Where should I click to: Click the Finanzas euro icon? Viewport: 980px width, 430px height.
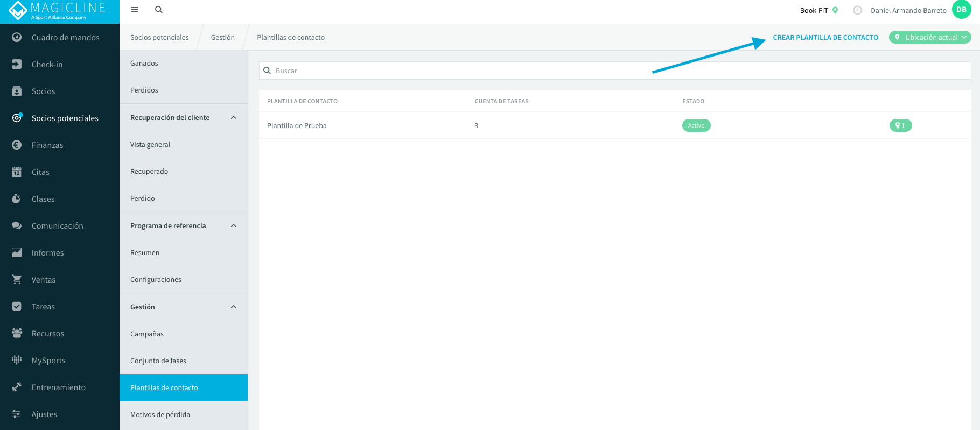(17, 145)
